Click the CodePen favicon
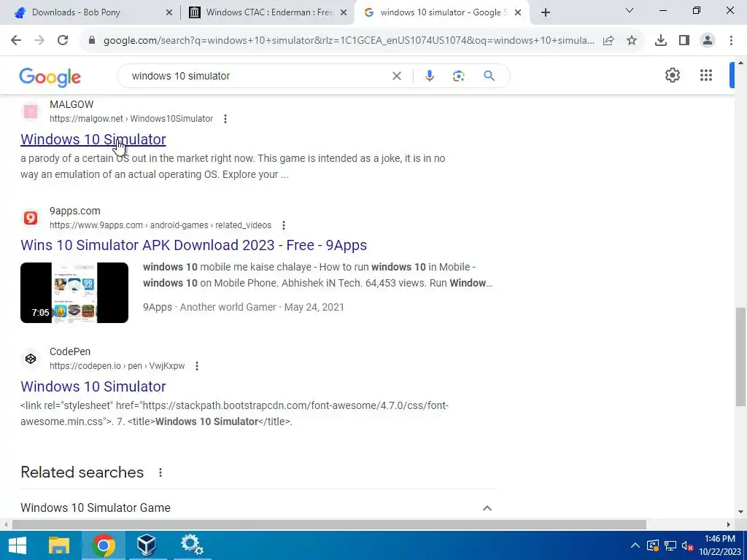This screenshot has height=560, width=747. tap(31, 359)
